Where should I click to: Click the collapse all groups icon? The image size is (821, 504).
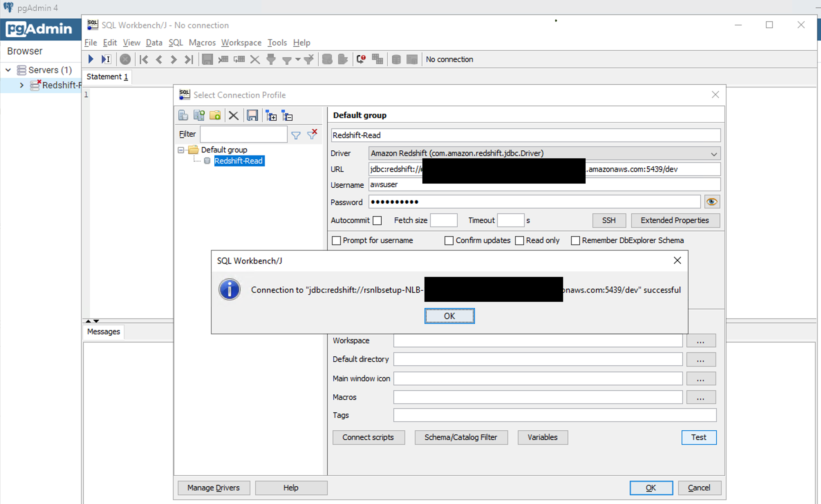click(x=287, y=115)
